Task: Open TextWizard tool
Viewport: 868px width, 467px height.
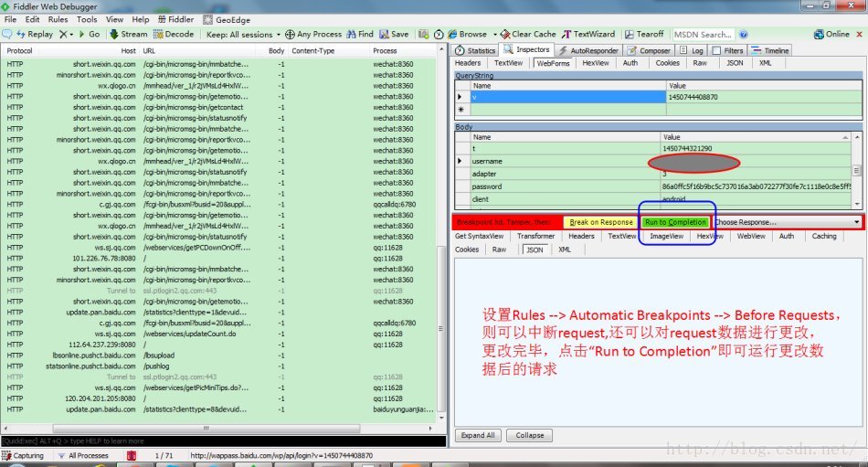Action: tap(587, 35)
